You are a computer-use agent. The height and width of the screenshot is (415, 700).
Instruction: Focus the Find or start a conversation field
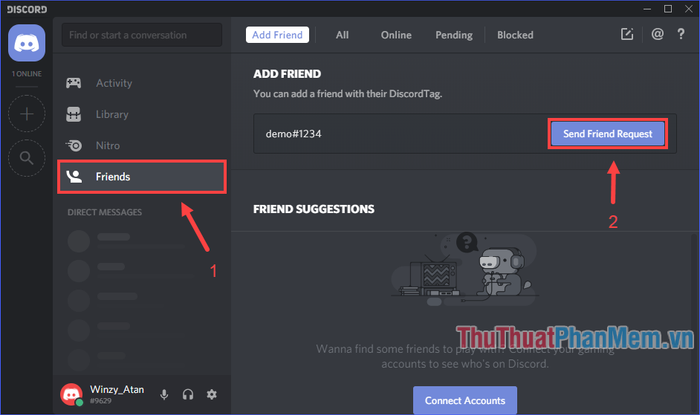(x=142, y=35)
